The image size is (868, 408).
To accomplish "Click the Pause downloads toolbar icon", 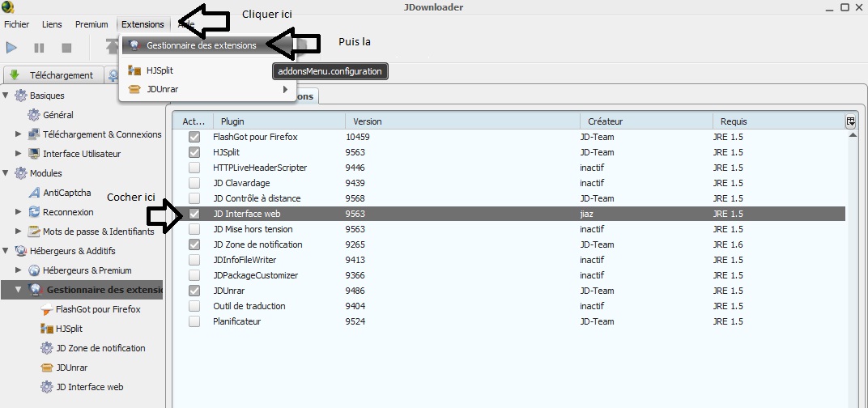I will pos(39,48).
